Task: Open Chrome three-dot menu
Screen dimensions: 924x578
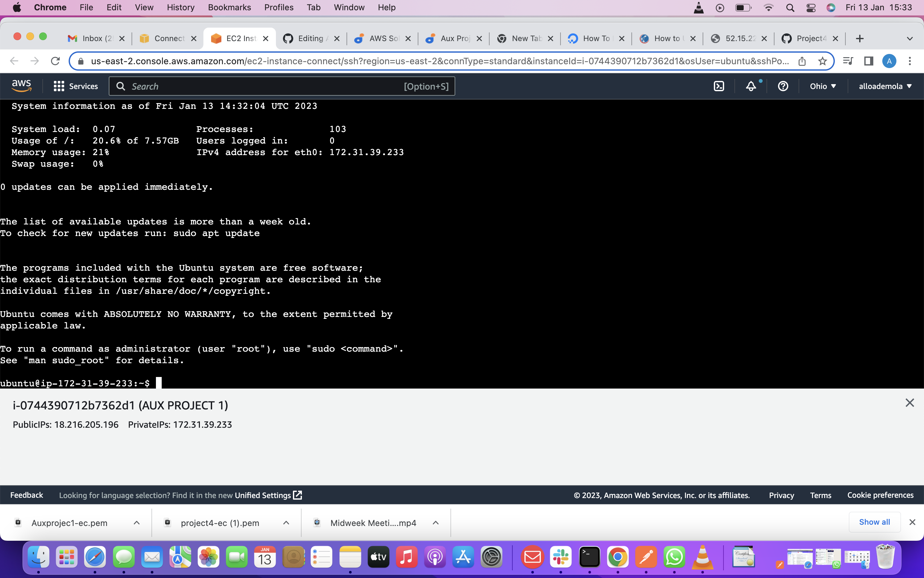Action: (x=910, y=61)
